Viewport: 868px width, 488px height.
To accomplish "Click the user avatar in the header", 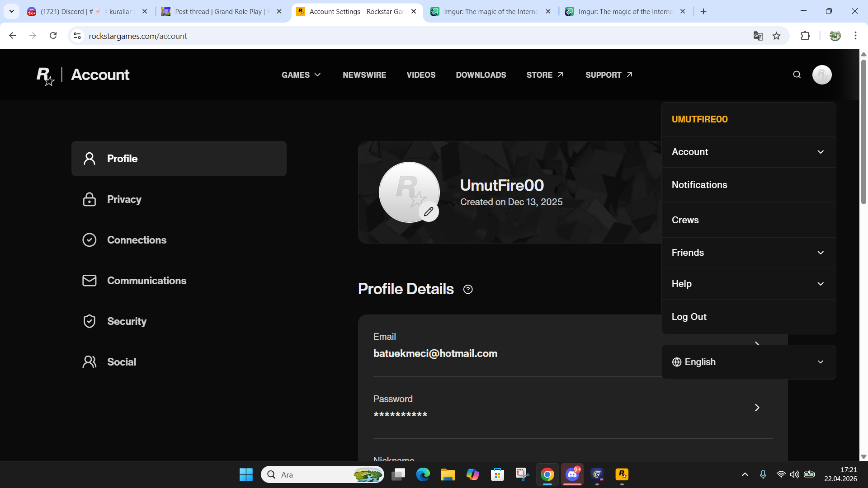I will (822, 75).
